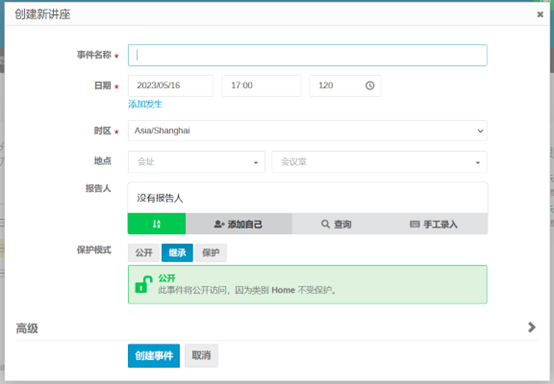Click the clock icon in duration field

370,85
